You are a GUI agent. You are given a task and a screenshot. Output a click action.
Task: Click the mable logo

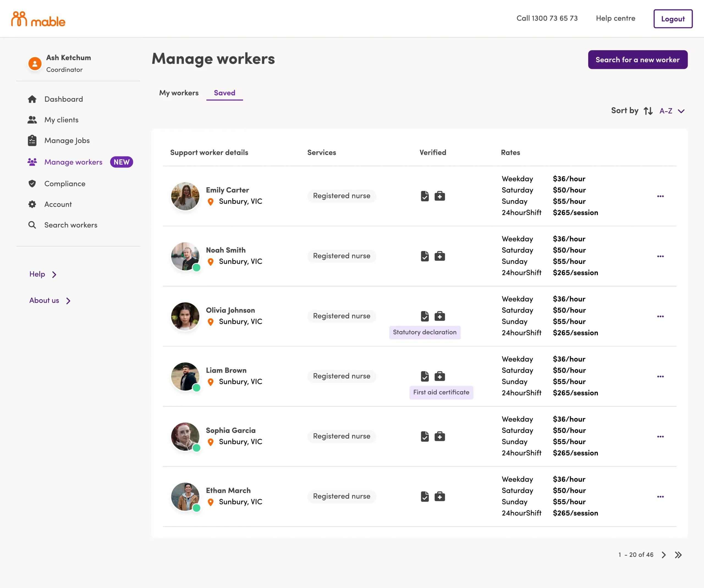point(38,19)
